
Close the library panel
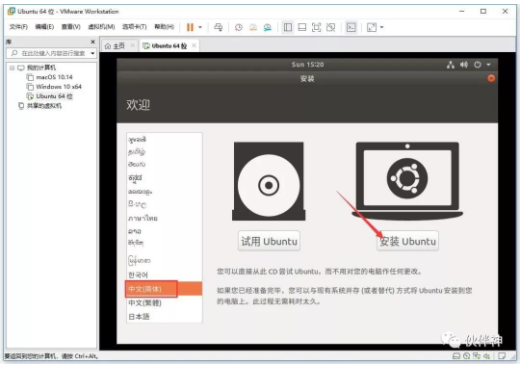pos(93,42)
